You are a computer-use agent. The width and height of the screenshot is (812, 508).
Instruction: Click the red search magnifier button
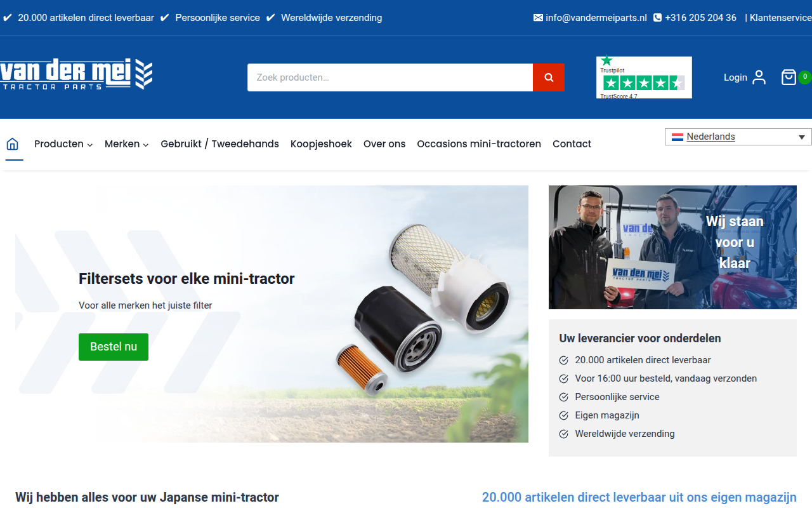pos(549,77)
